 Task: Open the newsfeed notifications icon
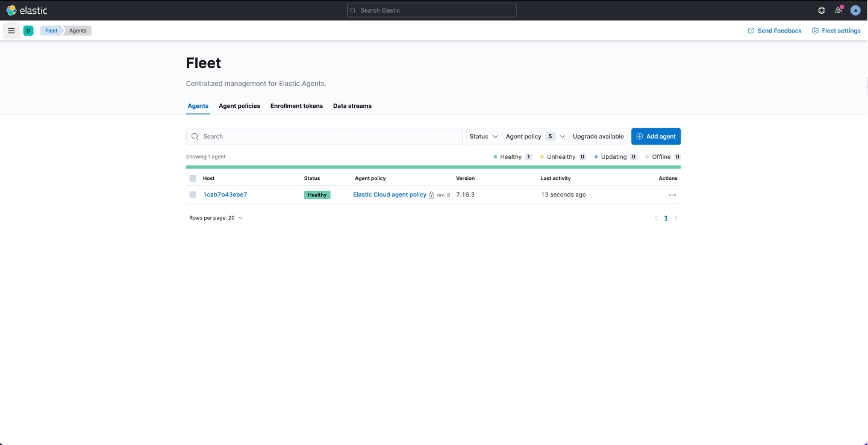coord(838,10)
